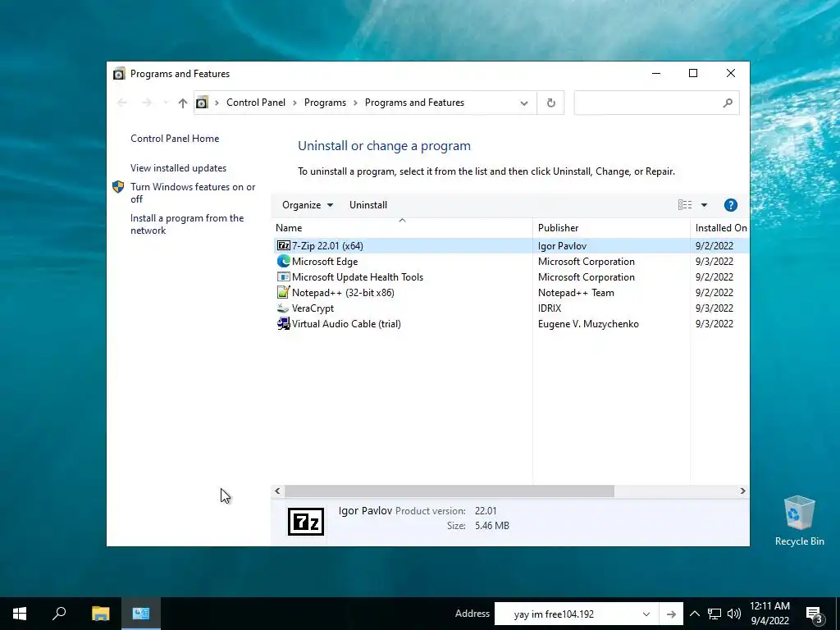This screenshot has width=840, height=630.
Task: Expand the chevron before Control Panel breadcrumb
Action: click(217, 103)
